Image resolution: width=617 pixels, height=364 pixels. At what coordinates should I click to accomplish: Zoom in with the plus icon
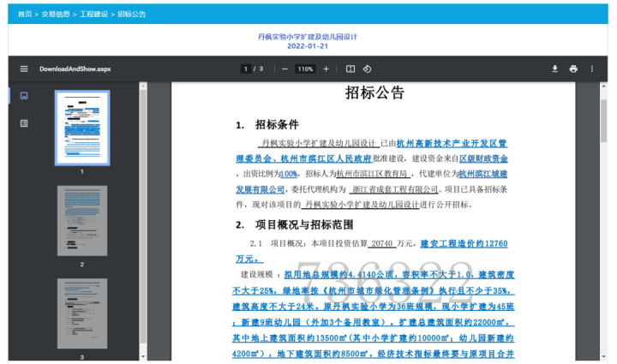326,69
